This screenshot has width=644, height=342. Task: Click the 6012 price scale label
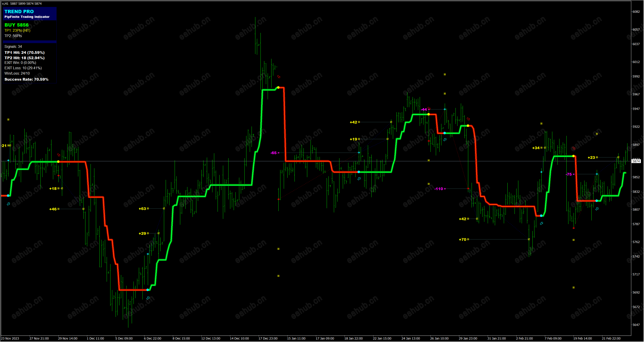[x=636, y=62]
